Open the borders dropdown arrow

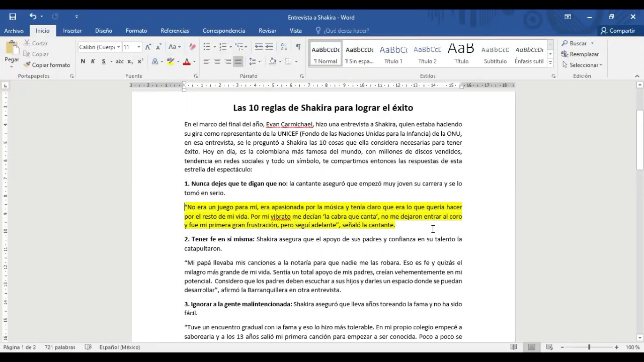pyautogui.click(x=296, y=61)
